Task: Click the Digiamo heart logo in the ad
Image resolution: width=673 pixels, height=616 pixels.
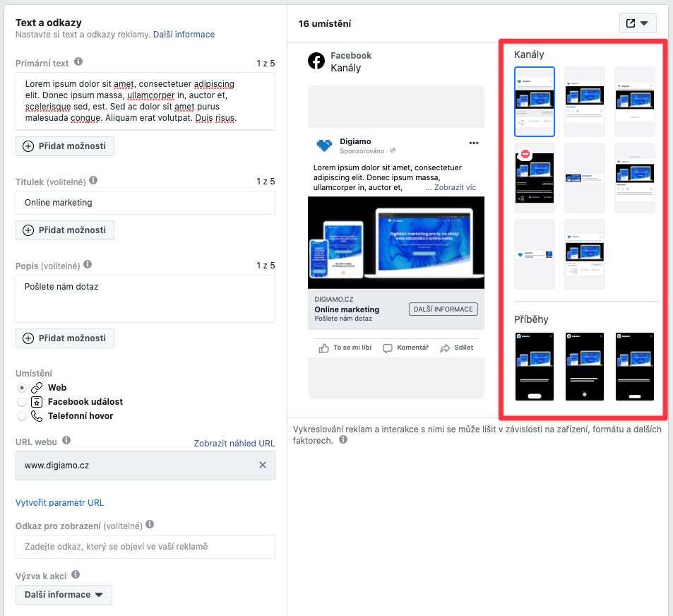Action: [x=324, y=146]
